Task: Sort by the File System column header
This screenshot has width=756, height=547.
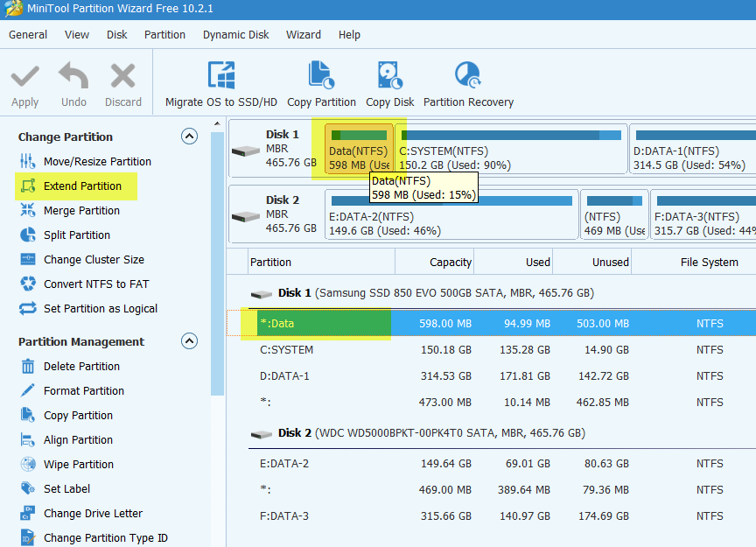Action: point(694,262)
